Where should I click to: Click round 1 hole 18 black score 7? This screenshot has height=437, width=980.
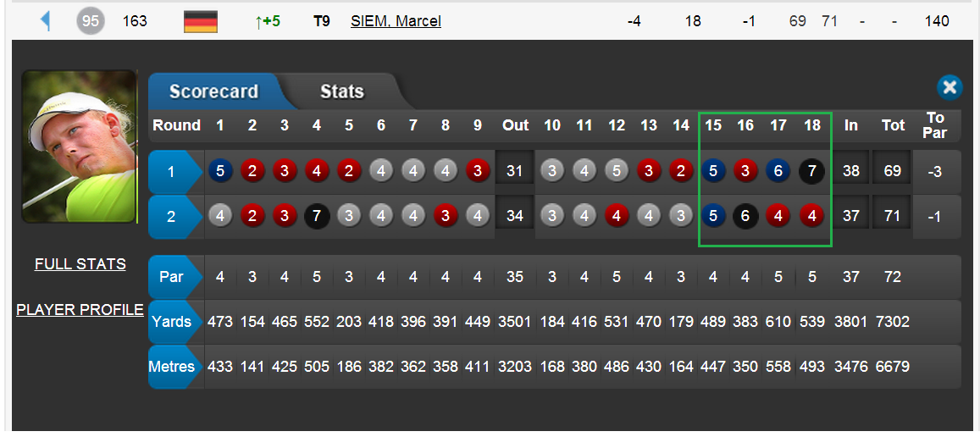coord(811,171)
